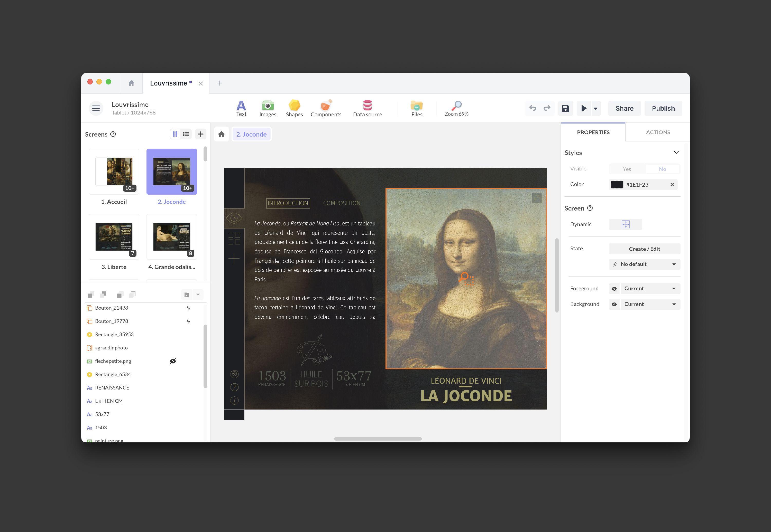Open the No default state dropdown
The image size is (771, 532).
[x=644, y=264]
